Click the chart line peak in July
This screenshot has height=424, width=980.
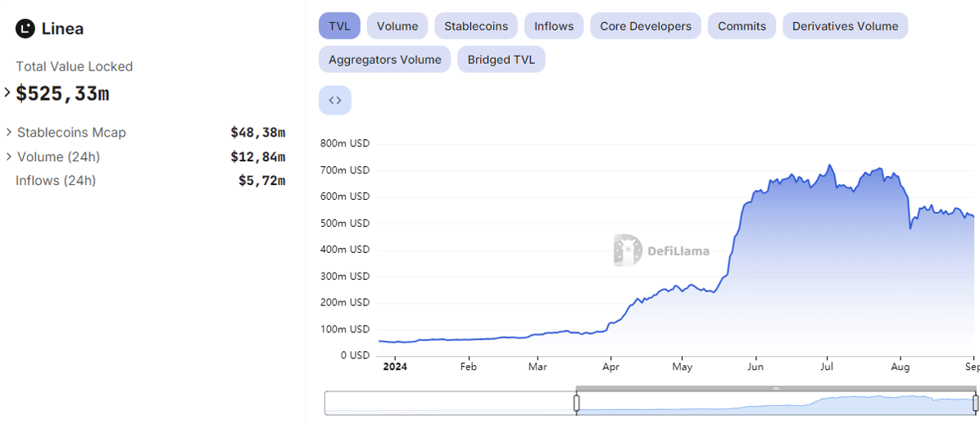tap(830, 165)
